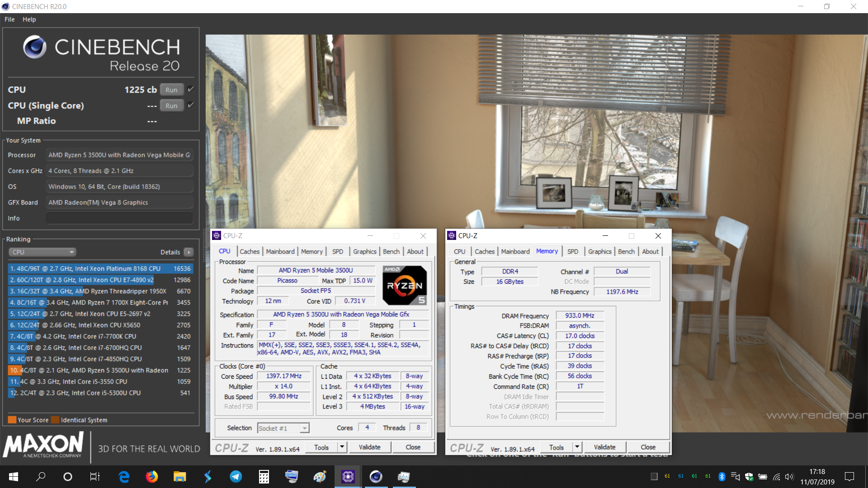
Task: Select ranking entry Intel Core i7-7700K
Action: click(x=100, y=336)
